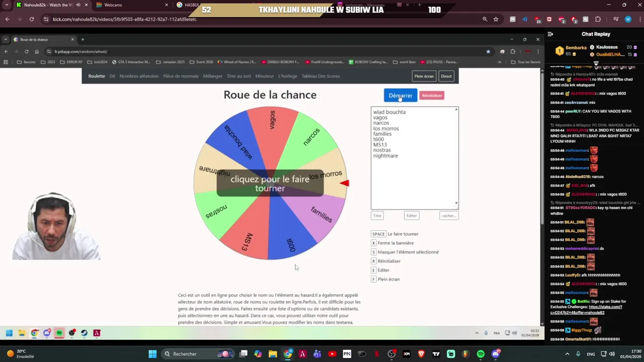Click outer browser reload button

pos(32,19)
